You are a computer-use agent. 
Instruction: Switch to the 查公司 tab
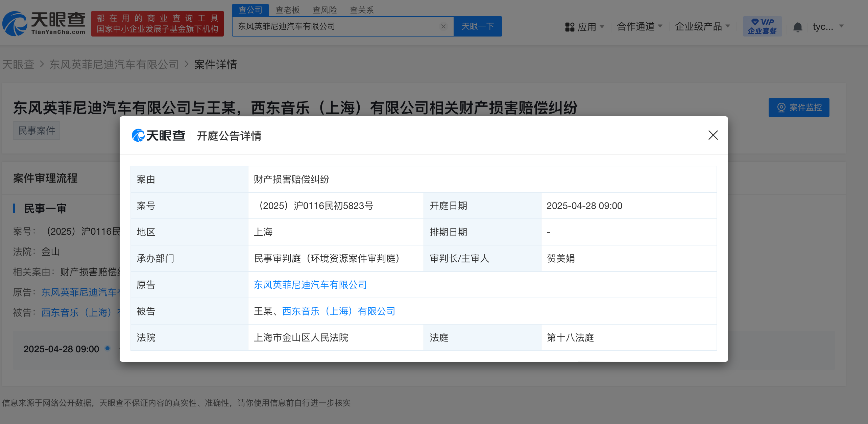tap(250, 10)
